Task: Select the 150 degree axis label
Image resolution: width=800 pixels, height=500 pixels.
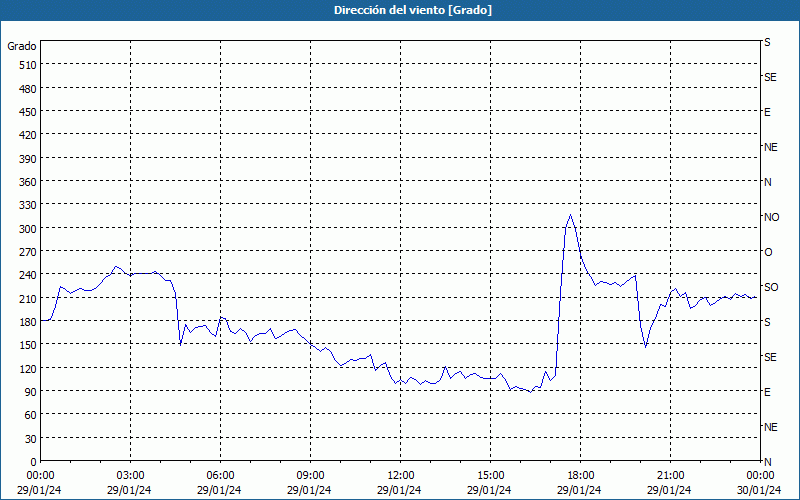Action: tap(28, 345)
